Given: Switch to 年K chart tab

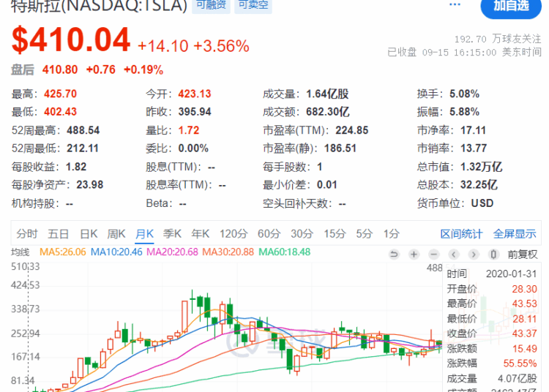Looking at the screenshot, I should (201, 233).
